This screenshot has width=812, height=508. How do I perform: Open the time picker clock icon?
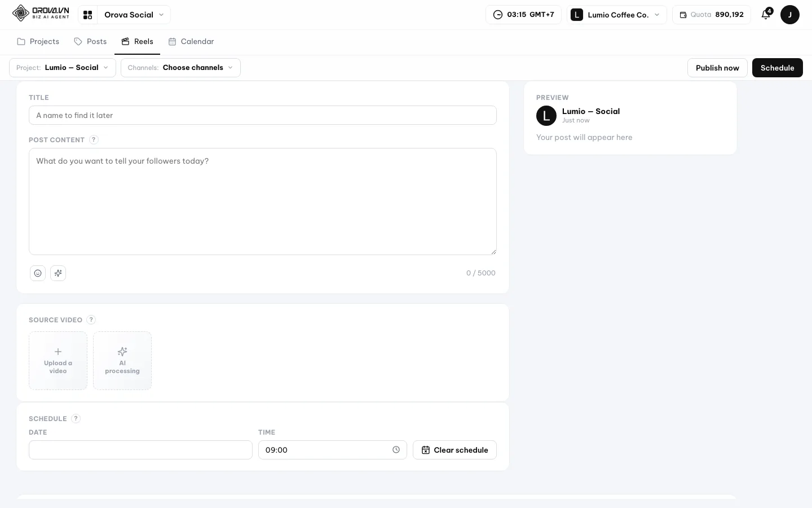pyautogui.click(x=396, y=450)
